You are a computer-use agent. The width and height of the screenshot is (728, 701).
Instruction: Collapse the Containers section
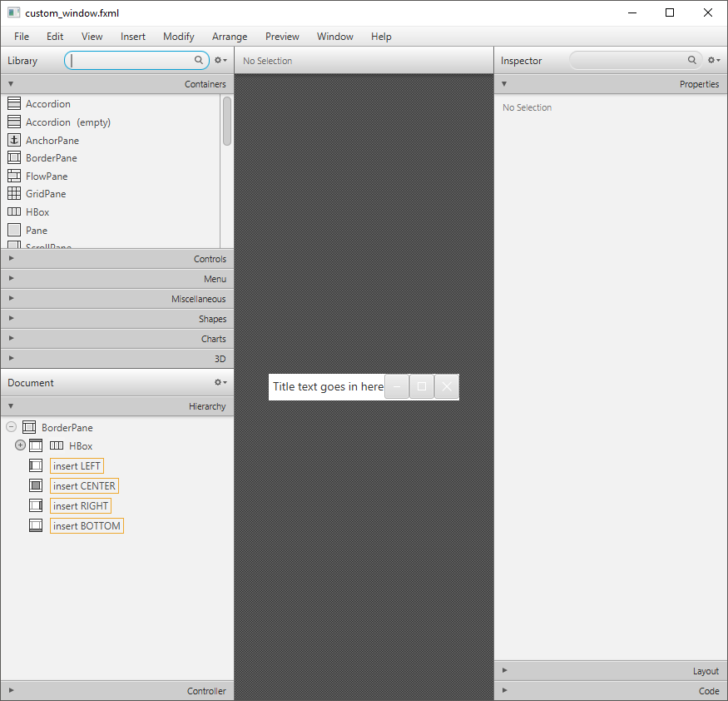[11, 84]
